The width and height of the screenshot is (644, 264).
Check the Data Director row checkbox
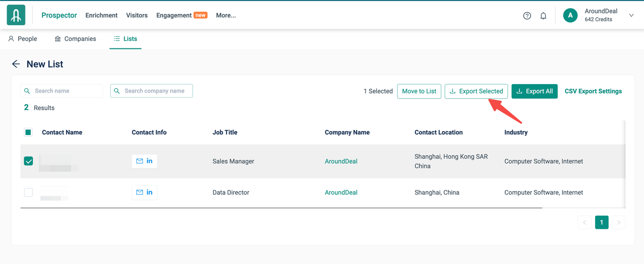coord(29,192)
